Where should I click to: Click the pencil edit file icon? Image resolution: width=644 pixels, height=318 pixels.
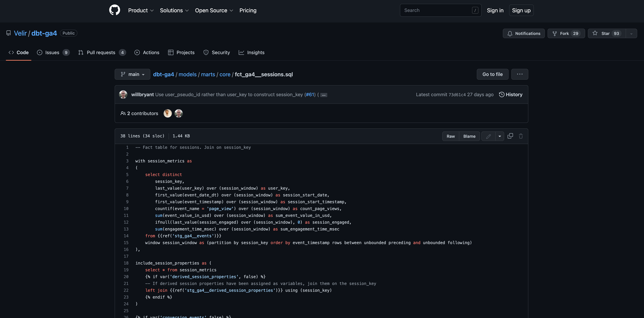488,136
